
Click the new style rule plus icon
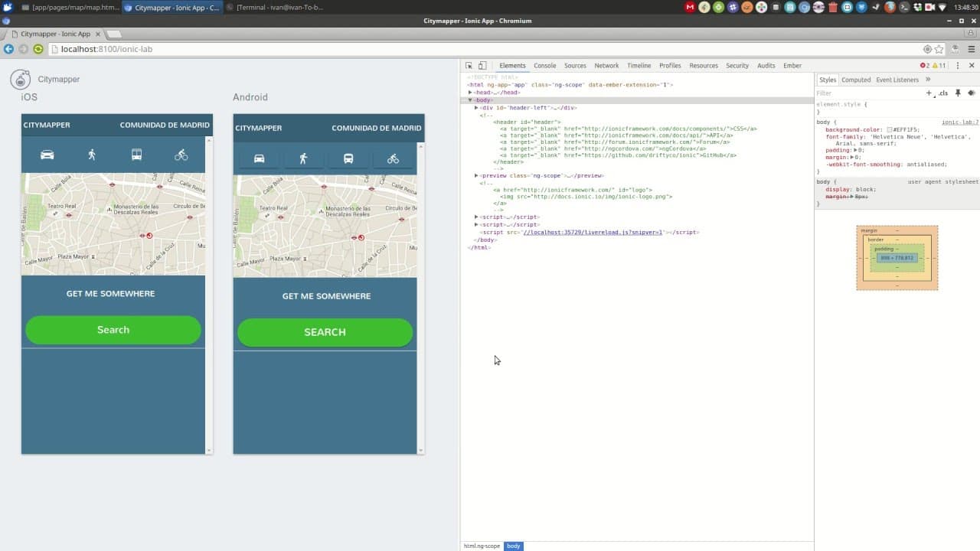pyautogui.click(x=929, y=93)
